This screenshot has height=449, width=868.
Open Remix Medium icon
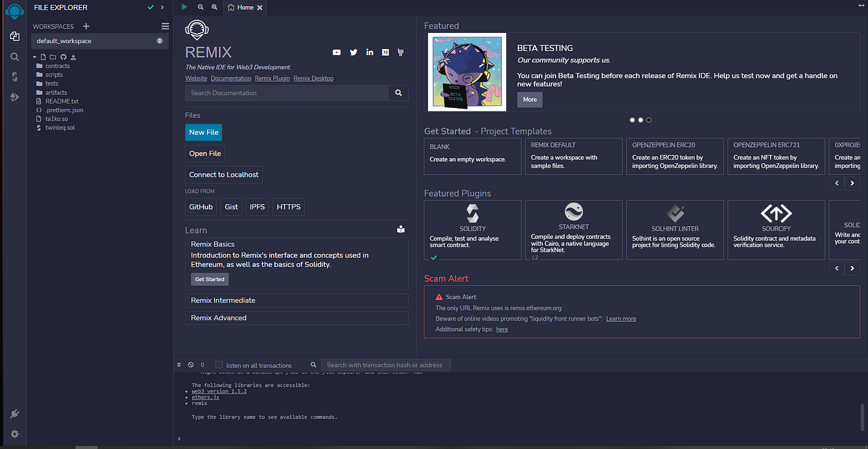[x=386, y=52]
